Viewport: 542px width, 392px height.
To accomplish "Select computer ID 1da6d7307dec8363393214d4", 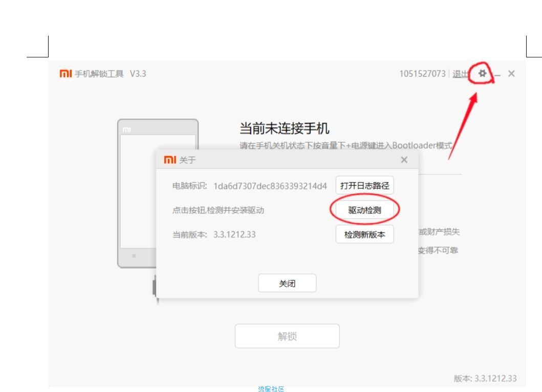I will pyautogui.click(x=270, y=186).
